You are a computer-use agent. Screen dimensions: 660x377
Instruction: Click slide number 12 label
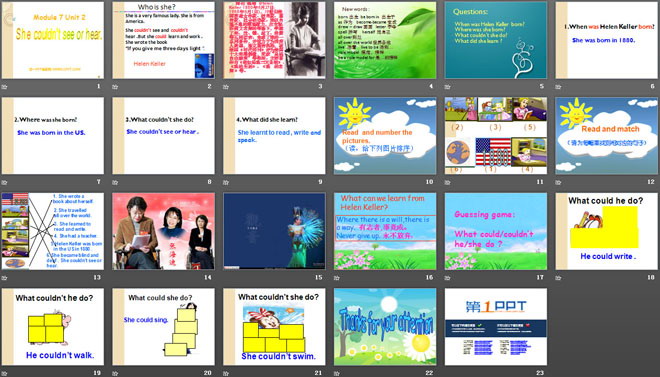click(651, 182)
